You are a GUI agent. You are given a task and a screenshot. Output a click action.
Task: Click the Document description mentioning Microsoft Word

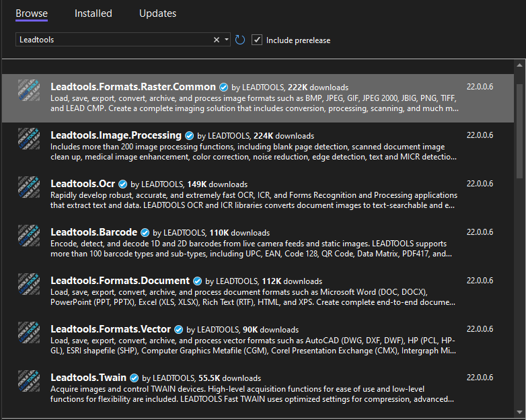click(253, 297)
